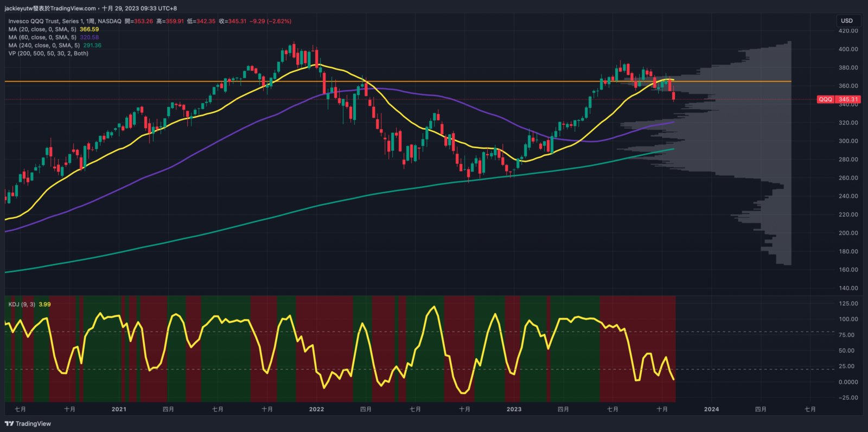Click the 2022 label on time axis

[x=316, y=409]
